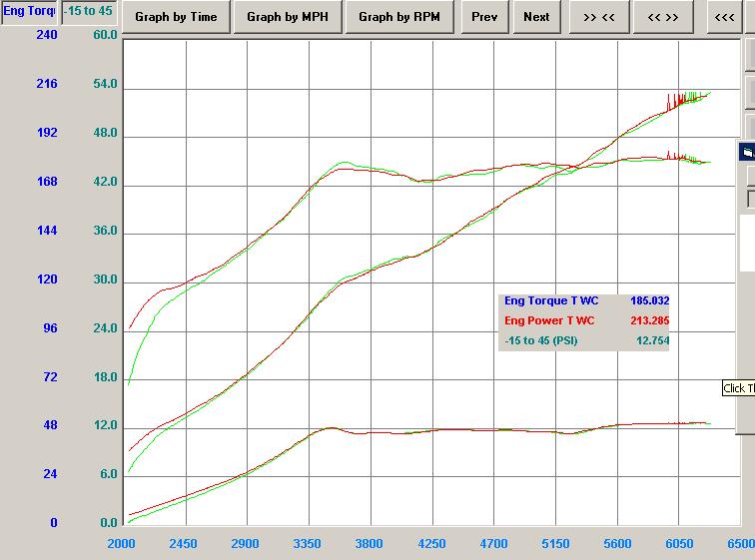Click the 2900 RPM axis label

point(245,544)
